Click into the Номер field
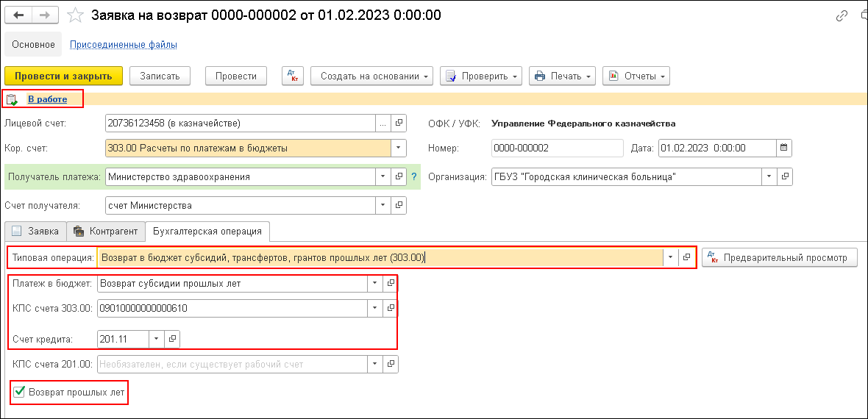Viewport: 868px width, 419px height. (x=558, y=148)
